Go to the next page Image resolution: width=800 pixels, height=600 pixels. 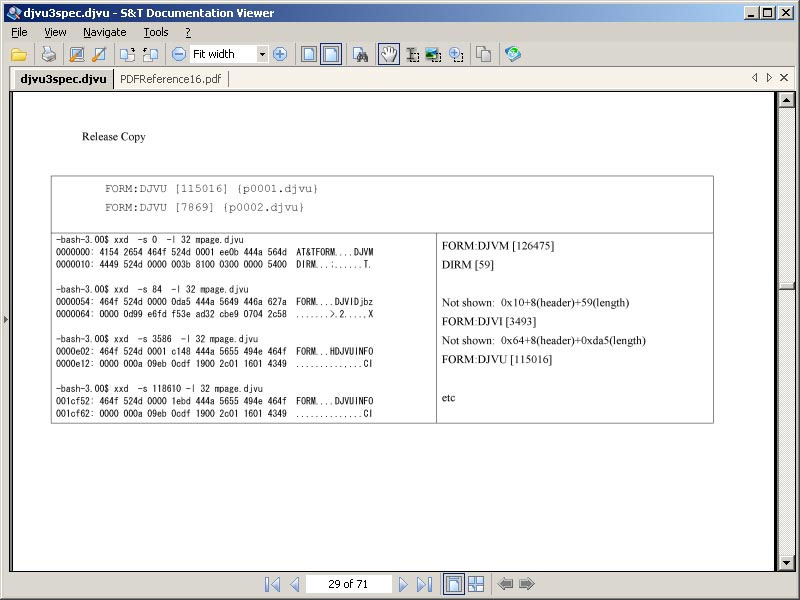pos(403,584)
